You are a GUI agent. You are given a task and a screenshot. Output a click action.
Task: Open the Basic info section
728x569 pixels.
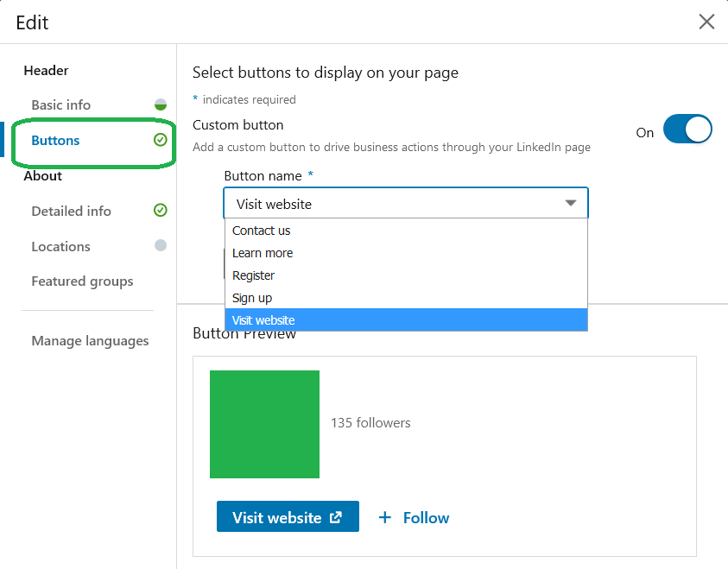[x=60, y=104]
